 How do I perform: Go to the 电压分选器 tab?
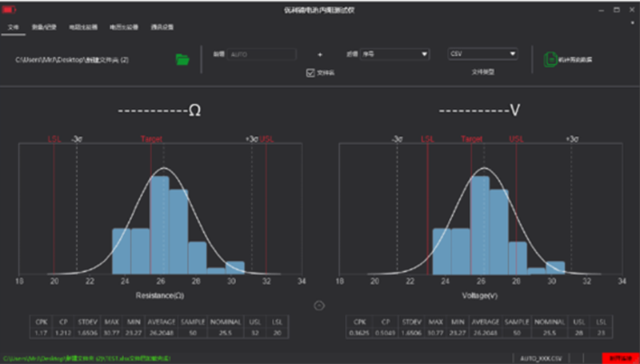click(123, 26)
